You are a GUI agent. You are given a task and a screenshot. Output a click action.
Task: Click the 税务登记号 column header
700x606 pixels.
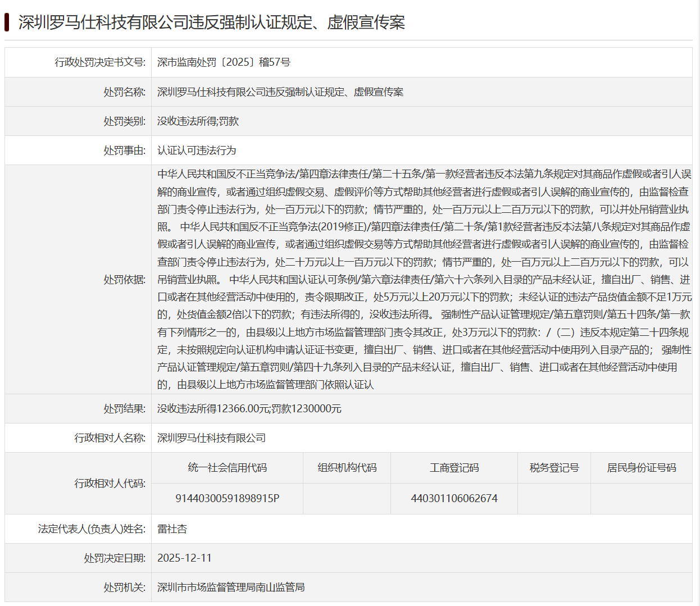tap(554, 468)
